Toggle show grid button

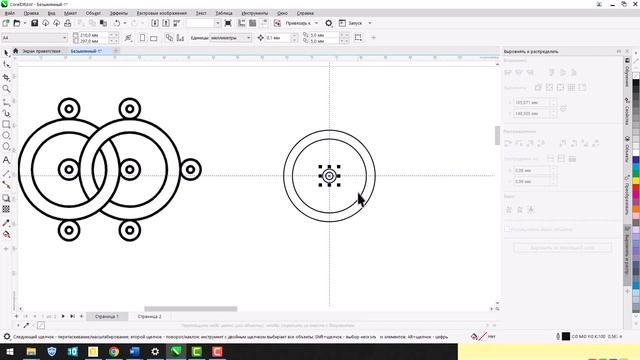pyautogui.click(x=253, y=23)
